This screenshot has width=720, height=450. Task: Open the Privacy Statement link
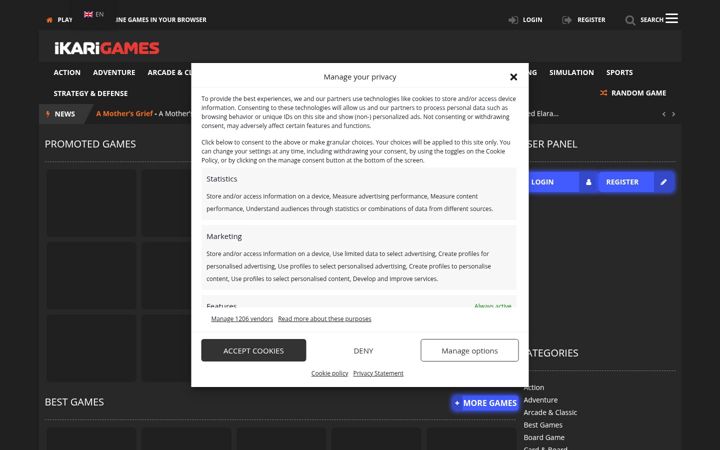378,373
